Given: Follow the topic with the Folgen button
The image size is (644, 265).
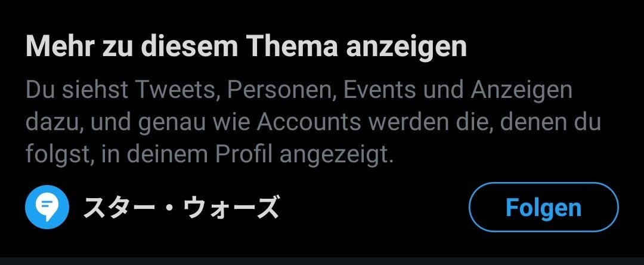Looking at the screenshot, I should (543, 207).
